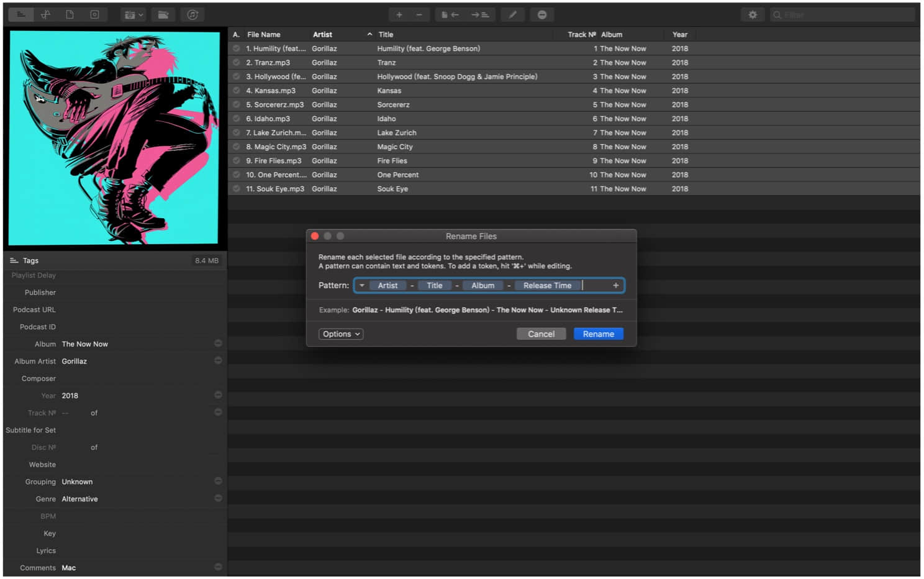Click status circle for 4. Kansas.mp3 row
The image size is (924, 579).
coord(237,90)
